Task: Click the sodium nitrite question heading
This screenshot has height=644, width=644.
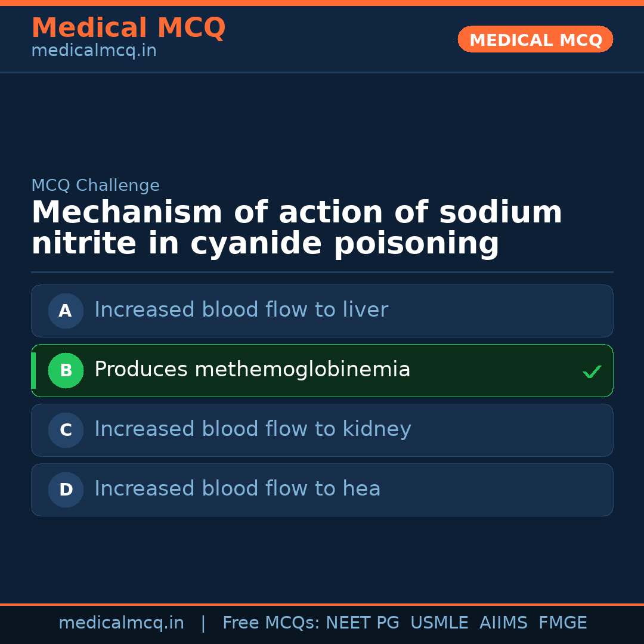Action: click(x=296, y=228)
